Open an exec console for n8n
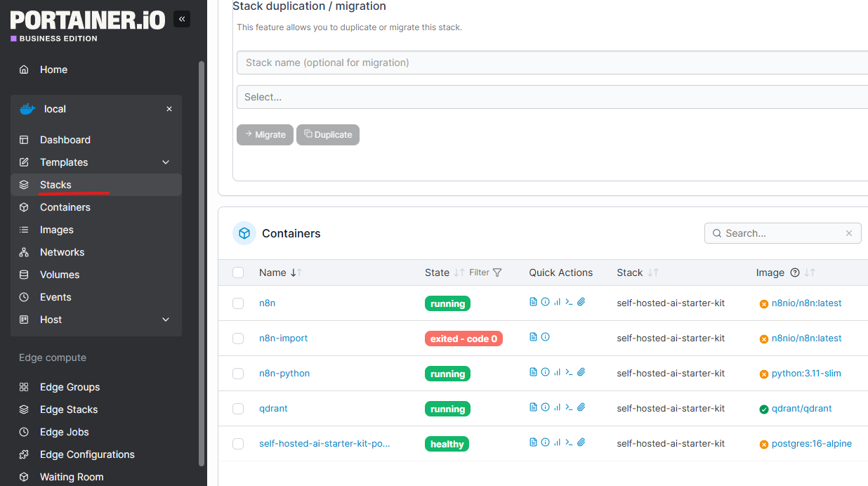The height and width of the screenshot is (486, 868). point(569,301)
